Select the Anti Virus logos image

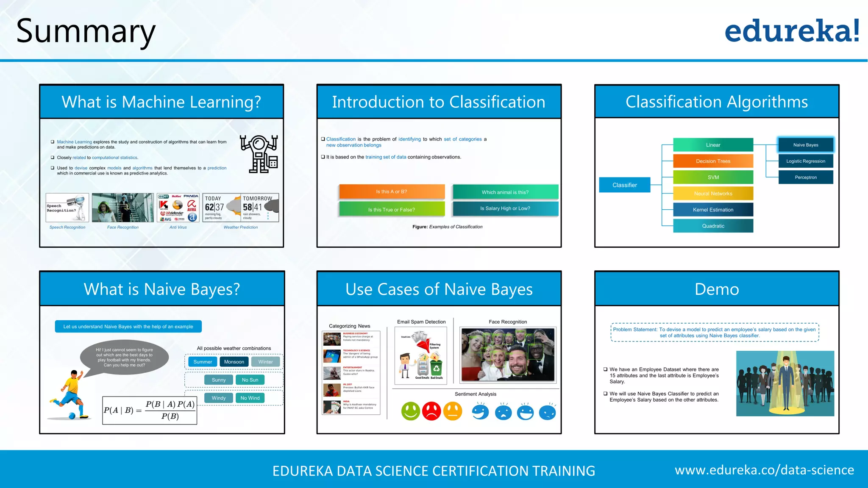[x=178, y=208]
